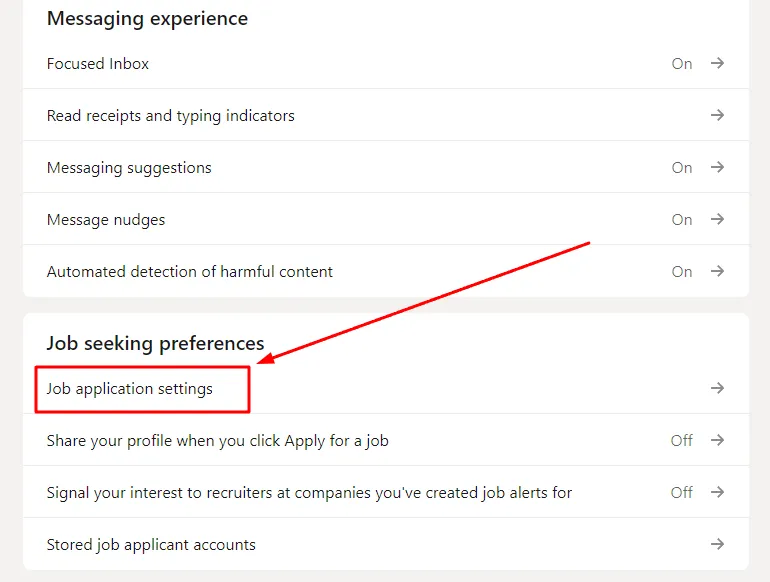This screenshot has width=770, height=582.
Task: Toggle Signal your interest Off status
Action: (682, 492)
